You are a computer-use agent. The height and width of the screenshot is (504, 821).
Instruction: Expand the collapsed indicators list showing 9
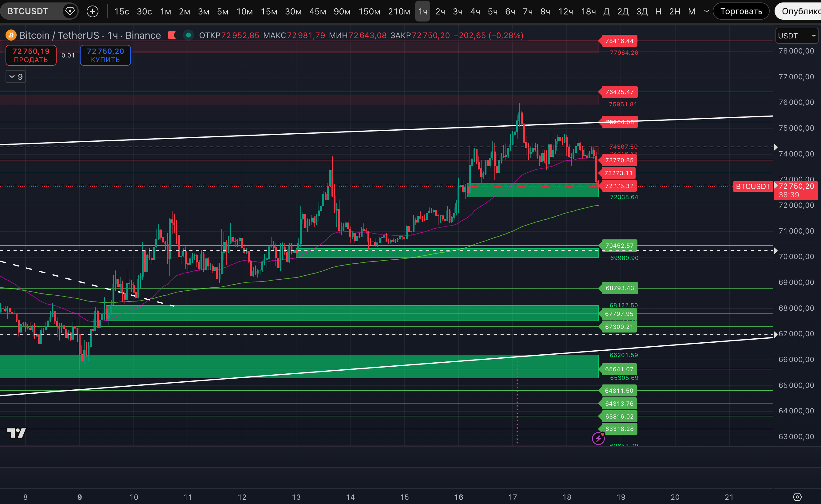[x=16, y=77]
